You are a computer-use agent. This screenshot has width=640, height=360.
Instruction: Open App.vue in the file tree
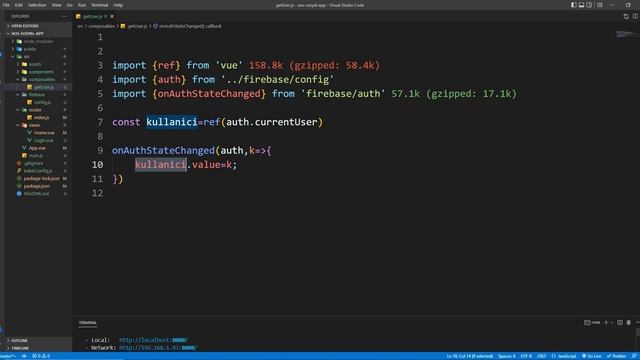click(x=37, y=148)
